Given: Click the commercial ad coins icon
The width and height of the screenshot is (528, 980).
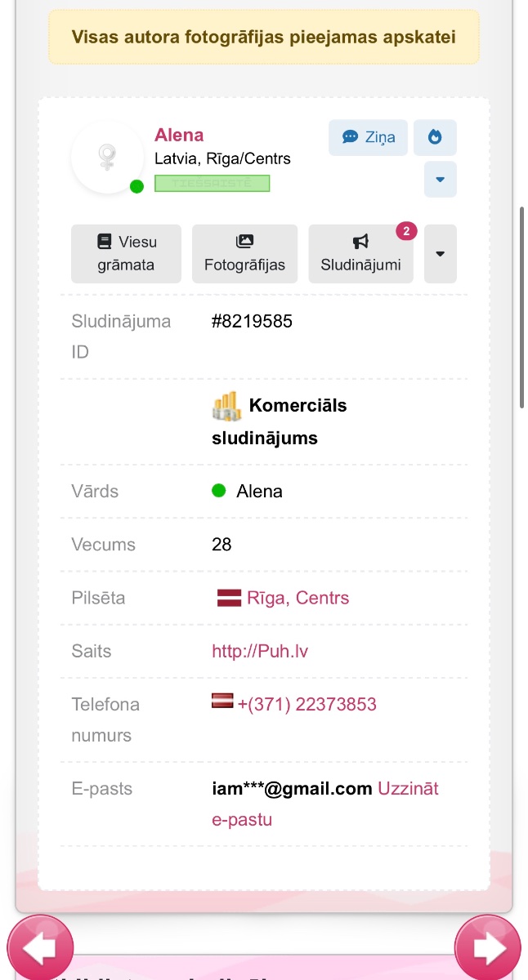Looking at the screenshot, I should [x=226, y=406].
